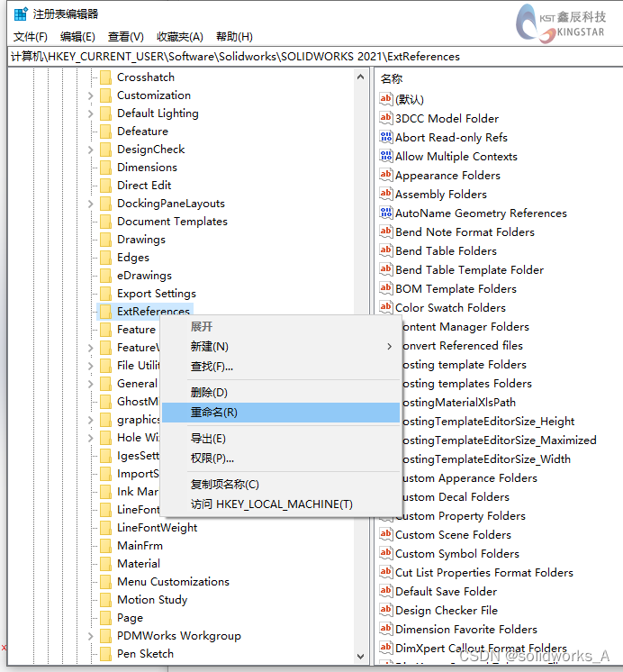
Task: Click the Export Settings folder icon
Action: click(x=105, y=294)
